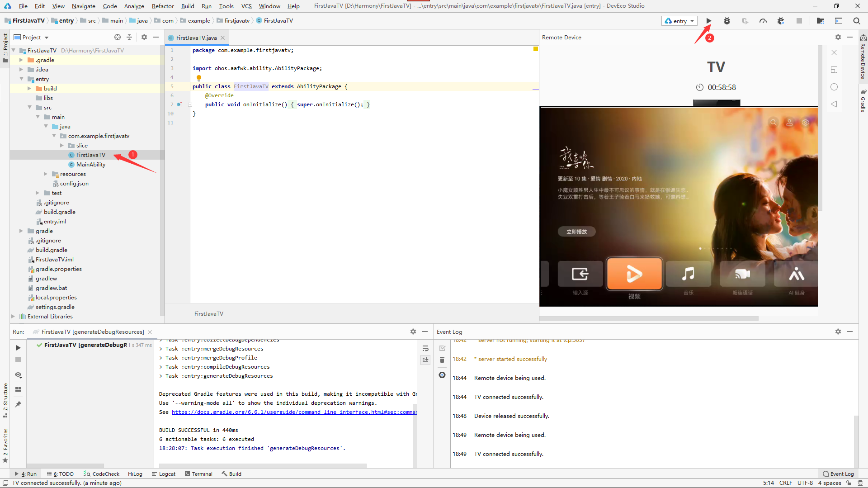
Task: Open the Refactor menu
Action: [163, 6]
